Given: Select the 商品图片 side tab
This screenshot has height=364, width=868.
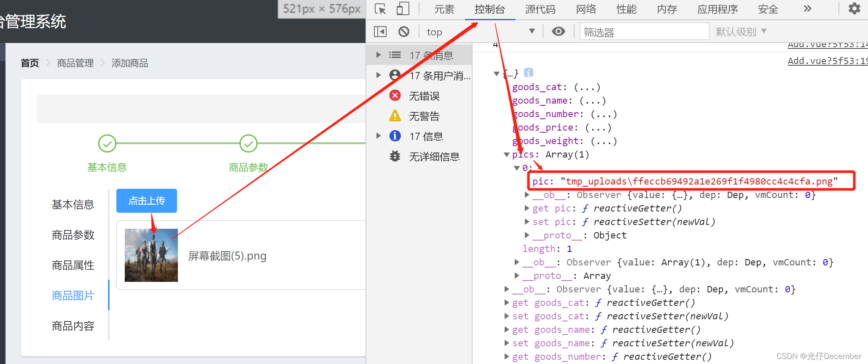Looking at the screenshot, I should click(73, 296).
